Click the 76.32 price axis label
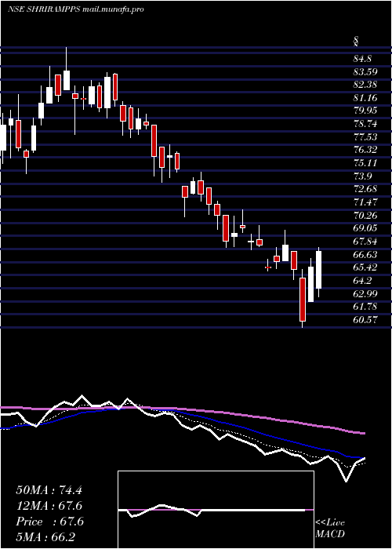The width and height of the screenshot is (392, 549). (365, 150)
